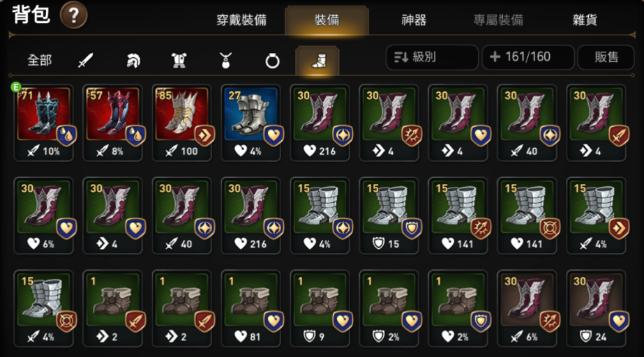
Task: Open the 雜貨 tab
Action: click(585, 20)
